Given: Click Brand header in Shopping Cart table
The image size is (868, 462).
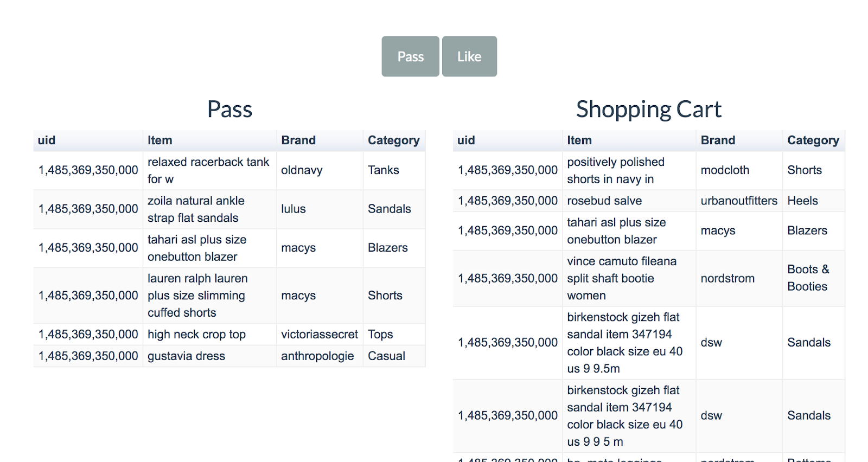Looking at the screenshot, I should point(718,140).
